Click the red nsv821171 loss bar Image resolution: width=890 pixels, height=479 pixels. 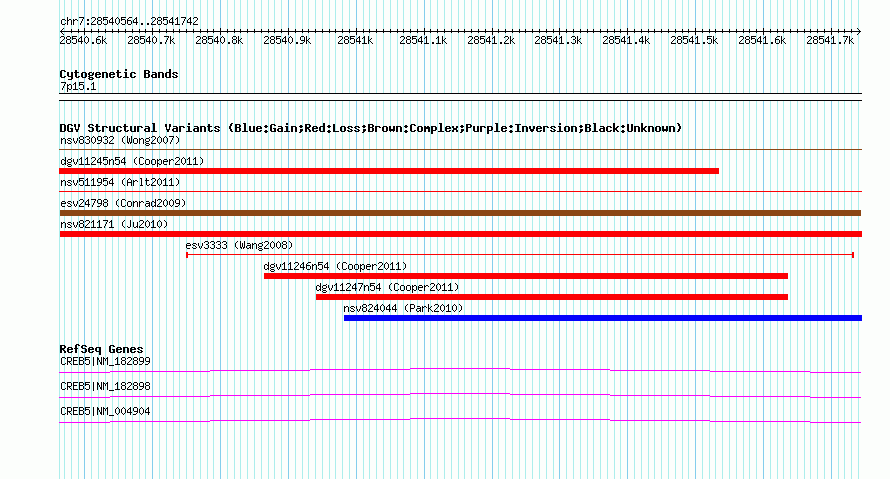(x=460, y=234)
